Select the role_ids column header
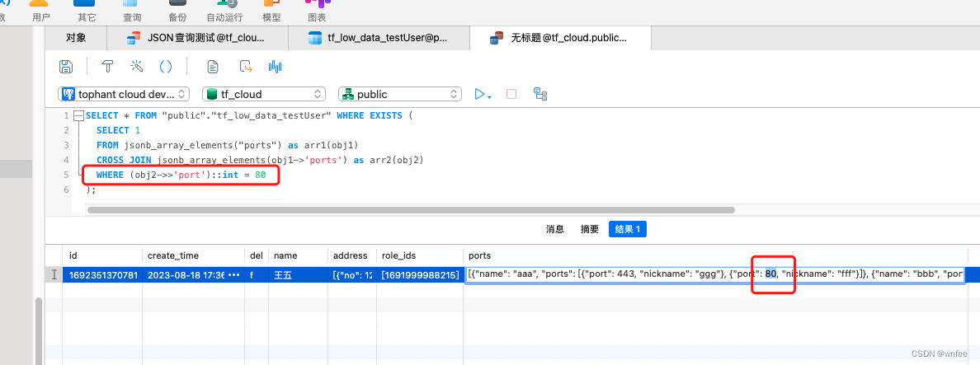The height and width of the screenshot is (365, 980). [419, 255]
